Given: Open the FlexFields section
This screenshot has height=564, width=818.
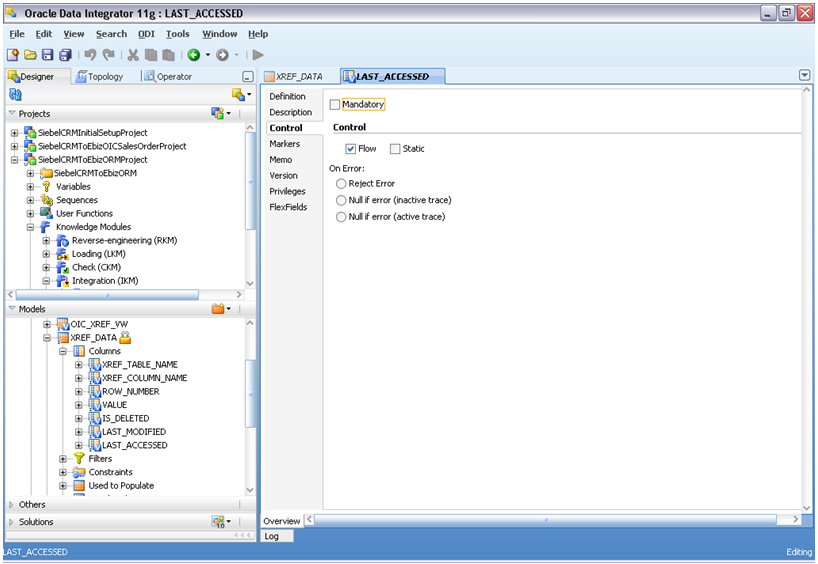Looking at the screenshot, I should tap(288, 207).
